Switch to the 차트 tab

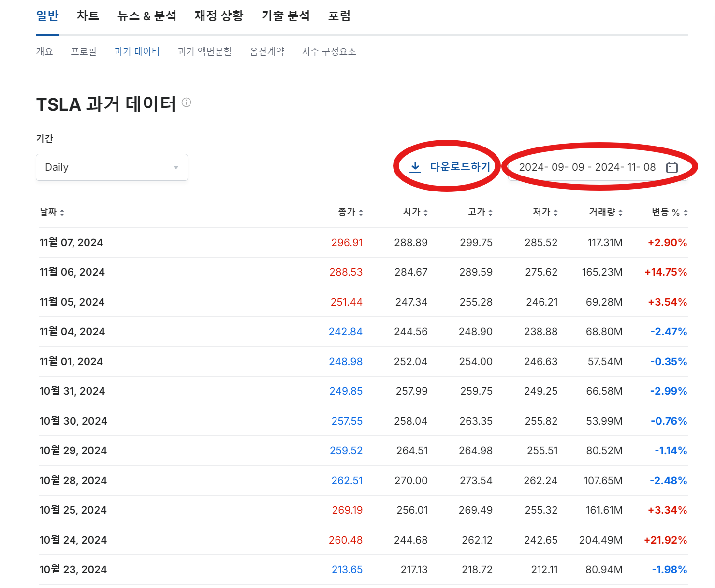88,16
